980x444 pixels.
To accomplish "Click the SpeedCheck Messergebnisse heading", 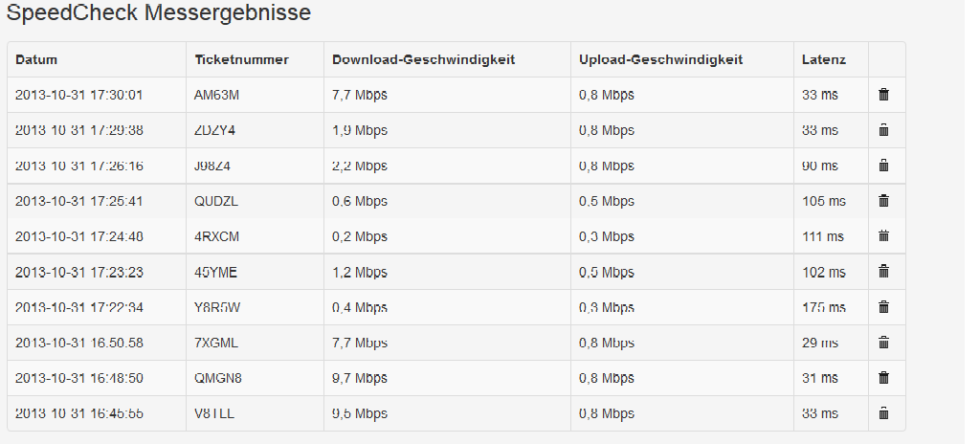I will point(159,12).
